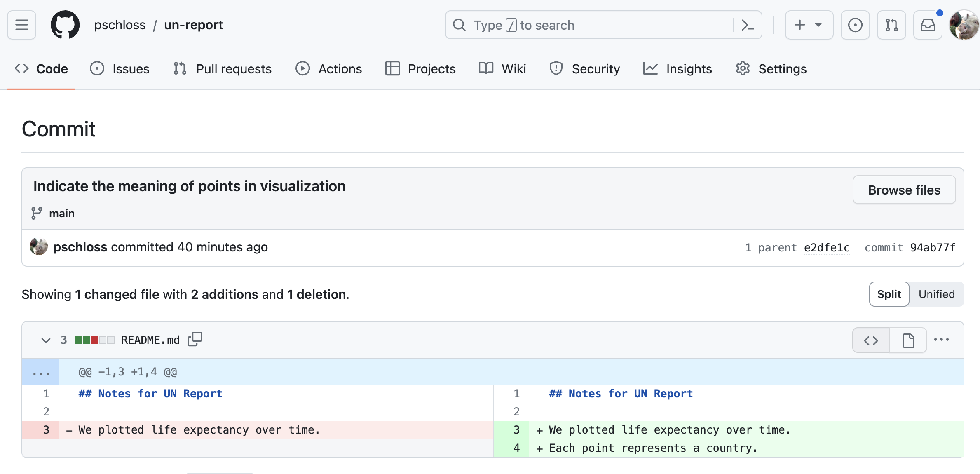Image resolution: width=980 pixels, height=474 pixels.
Task: Show source diff for README.md
Action: [871, 340]
